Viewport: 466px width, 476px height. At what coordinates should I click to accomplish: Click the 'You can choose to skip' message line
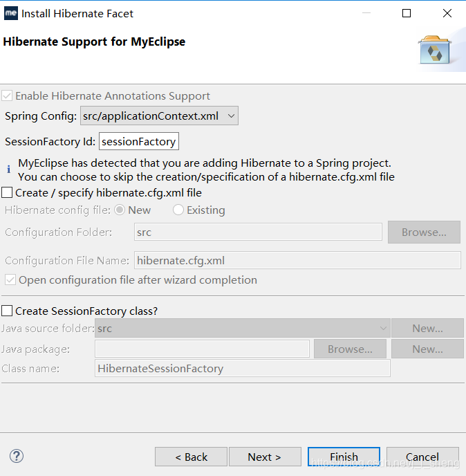point(206,177)
